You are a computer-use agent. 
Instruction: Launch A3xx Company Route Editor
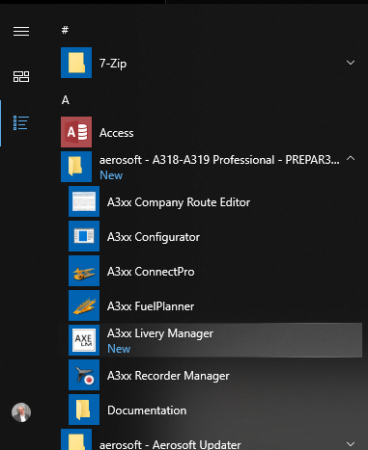point(215,201)
